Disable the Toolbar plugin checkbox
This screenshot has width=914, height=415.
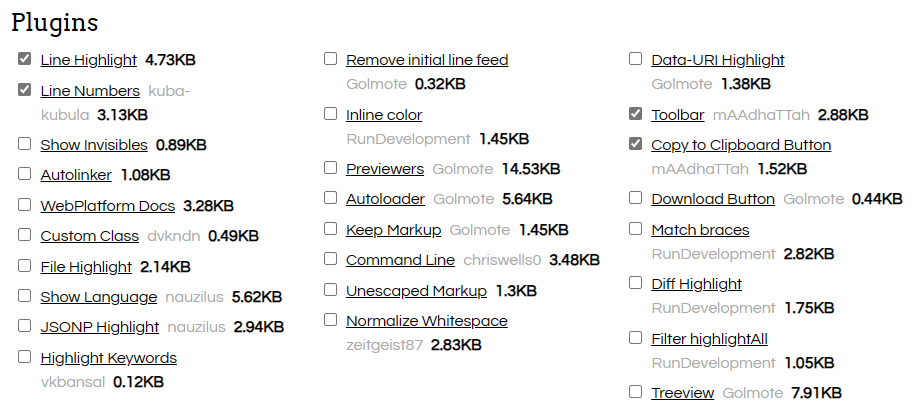pyautogui.click(x=636, y=114)
